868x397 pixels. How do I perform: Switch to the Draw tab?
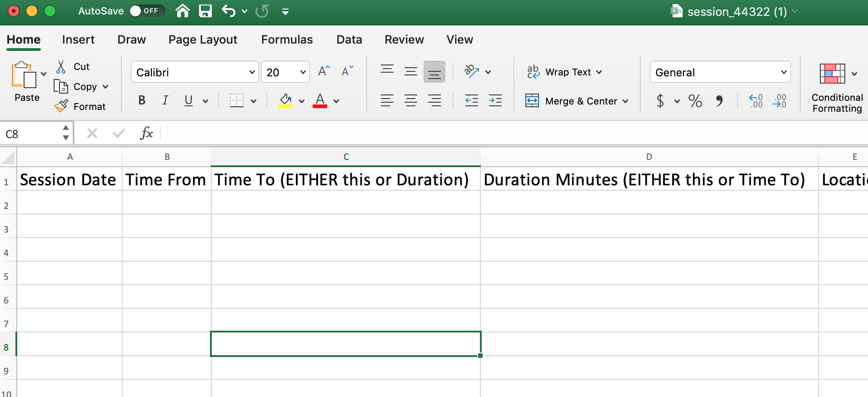tap(132, 40)
